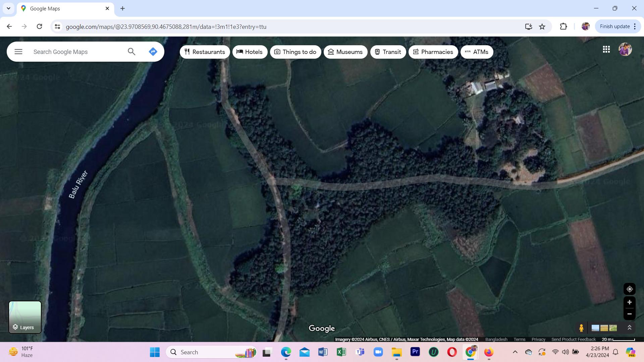Screen dimensions: 644x362
Task: Launch Premiere Pro from taskbar
Action: [415, 352]
